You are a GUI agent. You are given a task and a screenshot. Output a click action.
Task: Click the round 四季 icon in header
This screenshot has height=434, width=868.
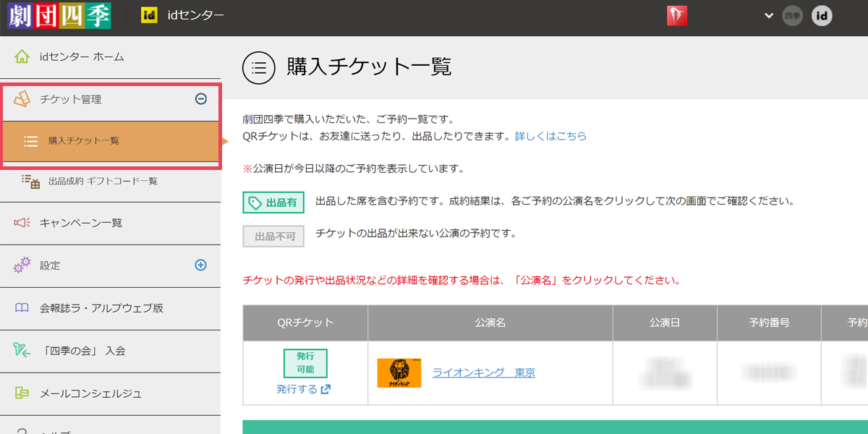793,16
